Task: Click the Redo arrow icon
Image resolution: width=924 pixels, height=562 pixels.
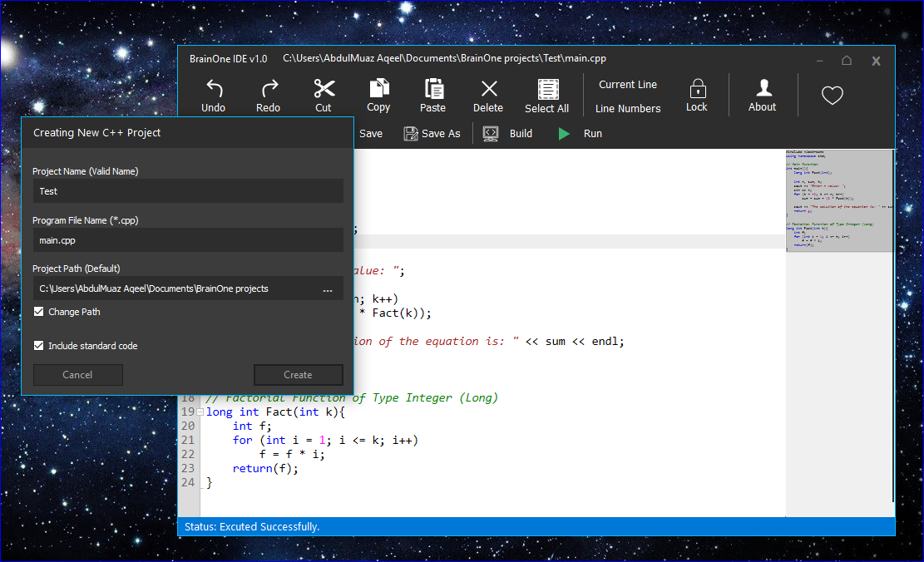Action: [x=269, y=88]
